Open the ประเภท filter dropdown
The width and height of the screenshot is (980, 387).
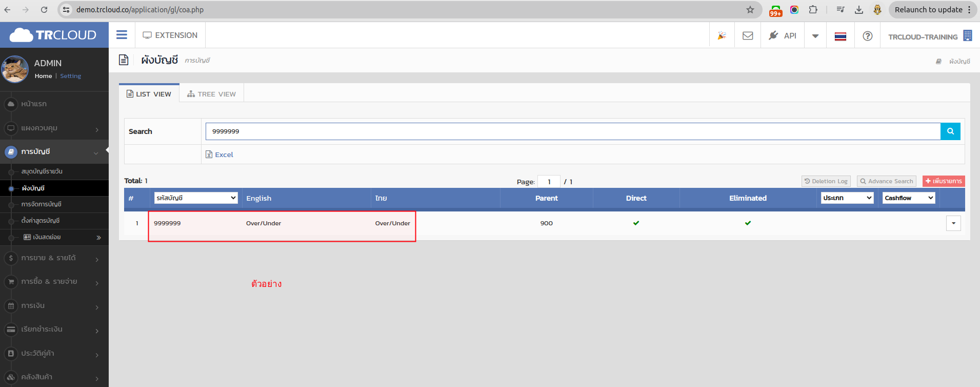coord(847,198)
